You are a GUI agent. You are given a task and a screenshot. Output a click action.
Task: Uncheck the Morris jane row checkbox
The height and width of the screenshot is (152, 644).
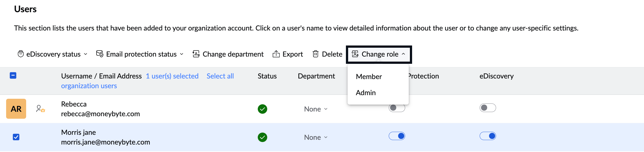16,137
